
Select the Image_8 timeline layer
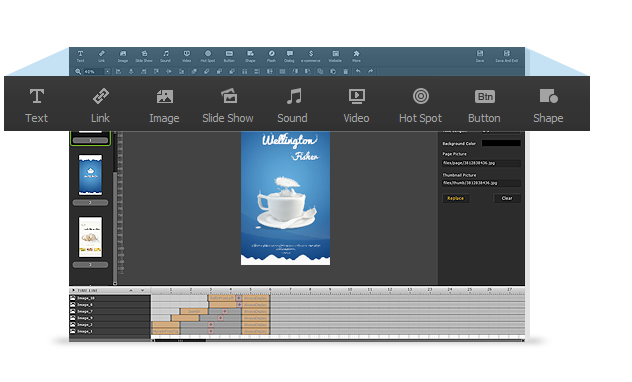pyautogui.click(x=110, y=305)
